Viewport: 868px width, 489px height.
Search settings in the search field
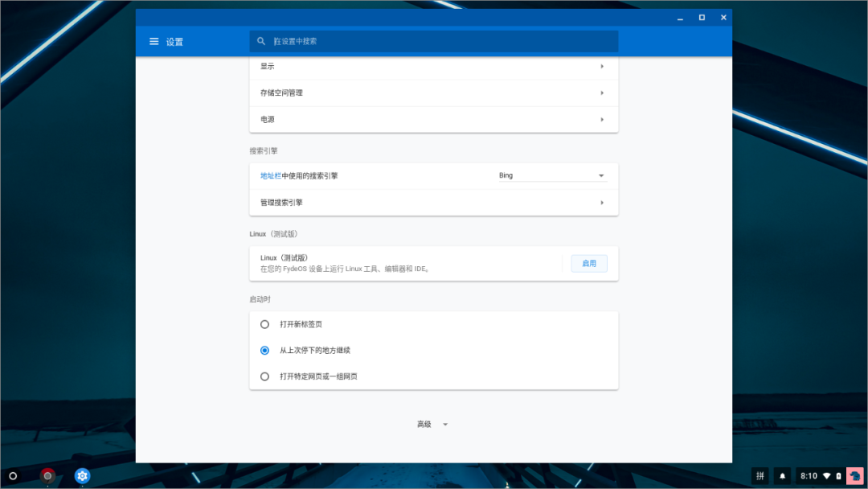pyautogui.click(x=433, y=41)
